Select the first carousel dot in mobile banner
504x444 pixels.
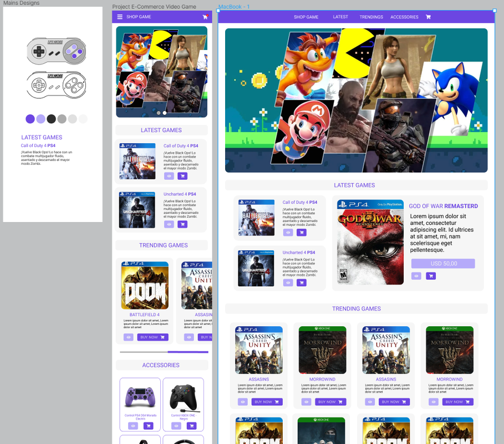[x=159, y=113]
